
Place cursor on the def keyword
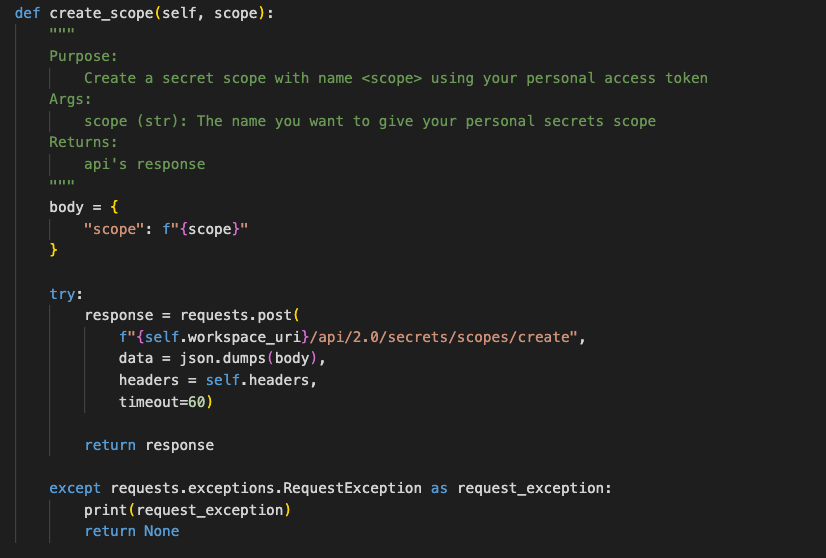27,13
